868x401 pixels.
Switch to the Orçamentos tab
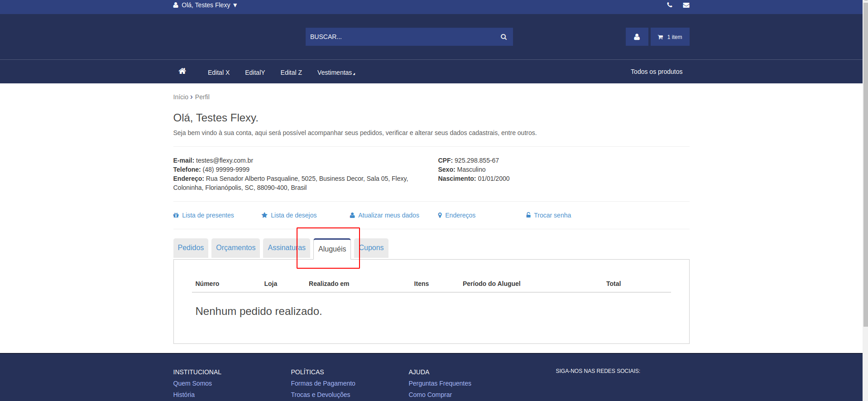pyautogui.click(x=235, y=248)
